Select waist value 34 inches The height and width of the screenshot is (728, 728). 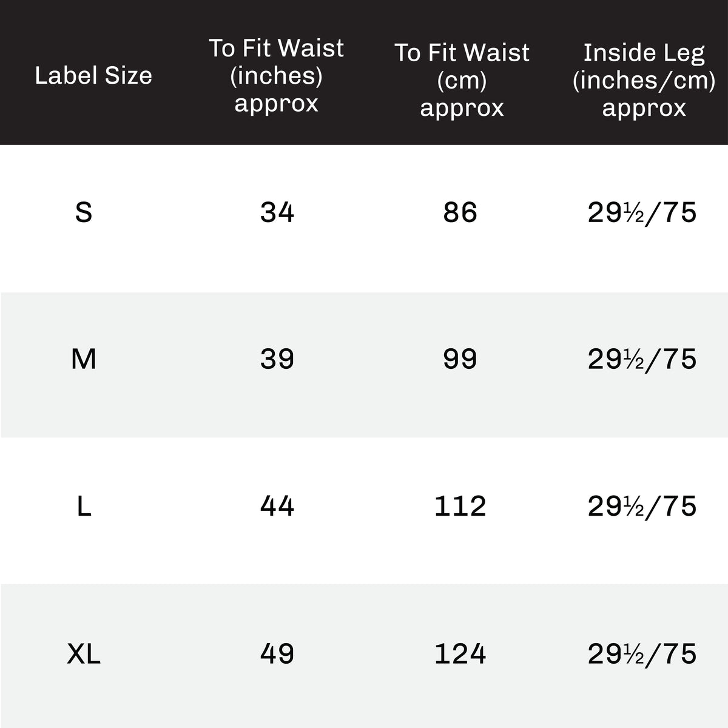[277, 213]
